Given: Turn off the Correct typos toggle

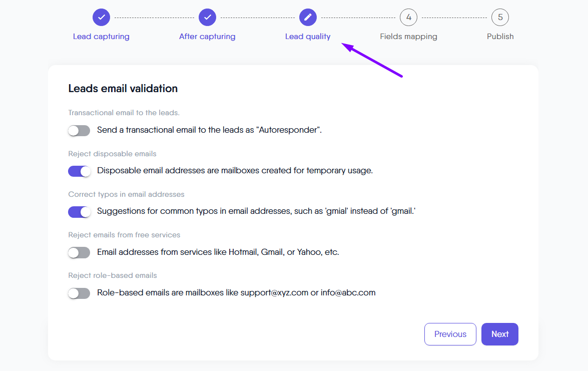Looking at the screenshot, I should click(x=79, y=212).
